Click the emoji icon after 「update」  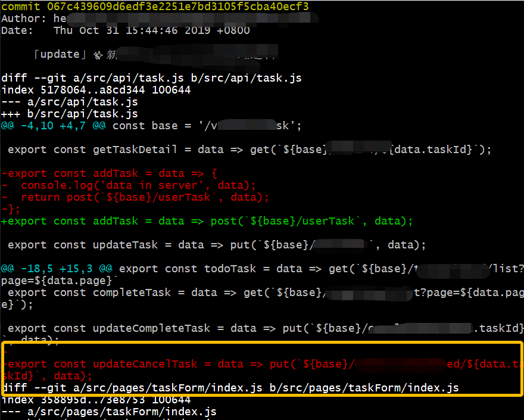[x=98, y=55]
